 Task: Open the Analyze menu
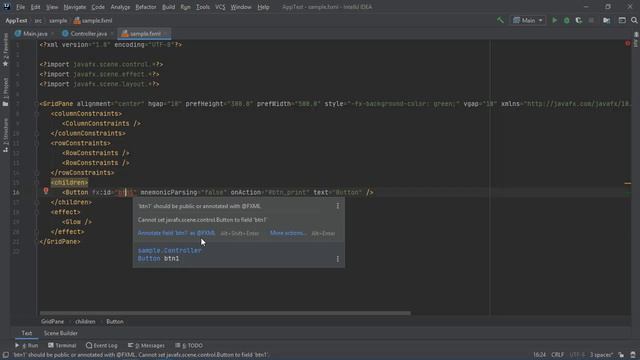click(x=120, y=7)
